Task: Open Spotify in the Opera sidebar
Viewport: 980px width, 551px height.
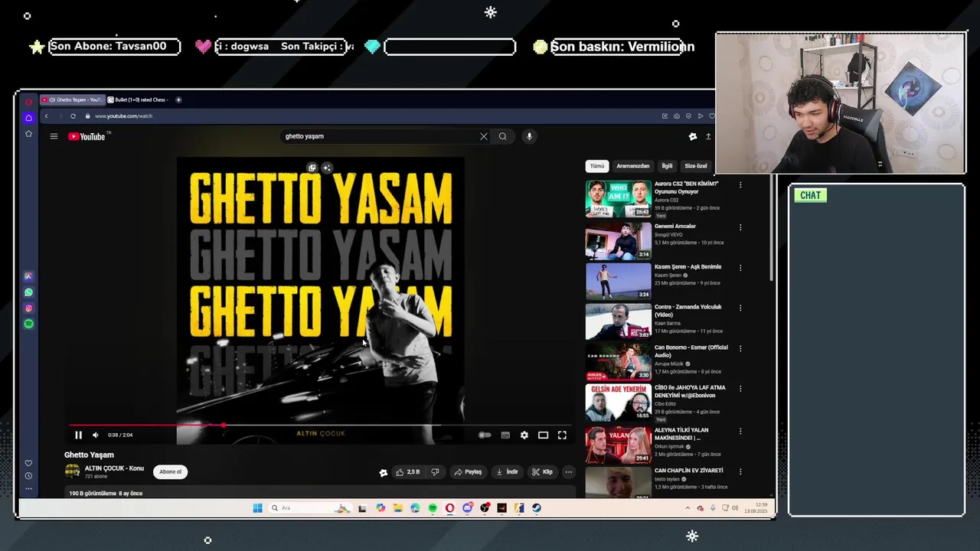Action: click(28, 324)
